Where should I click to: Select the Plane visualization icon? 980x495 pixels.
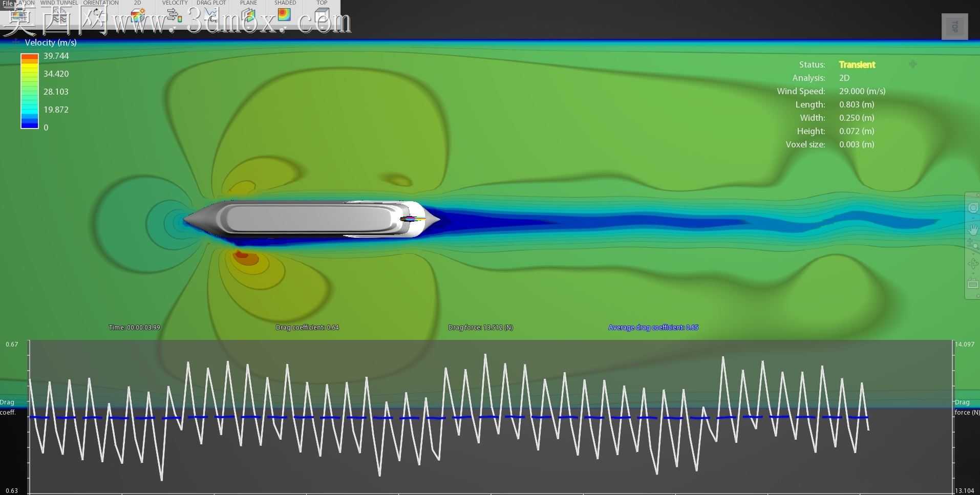click(248, 16)
